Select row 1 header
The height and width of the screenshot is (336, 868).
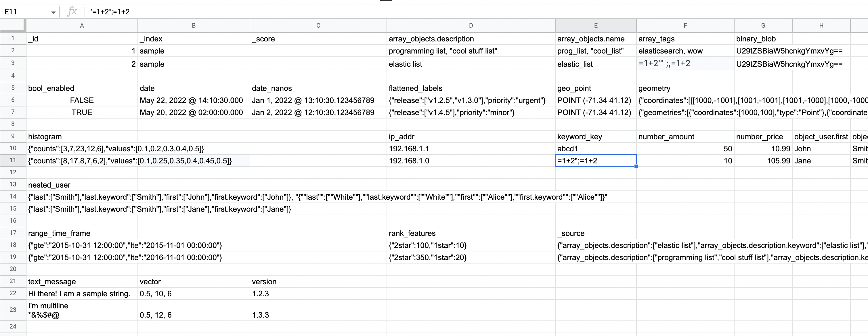coord(13,39)
